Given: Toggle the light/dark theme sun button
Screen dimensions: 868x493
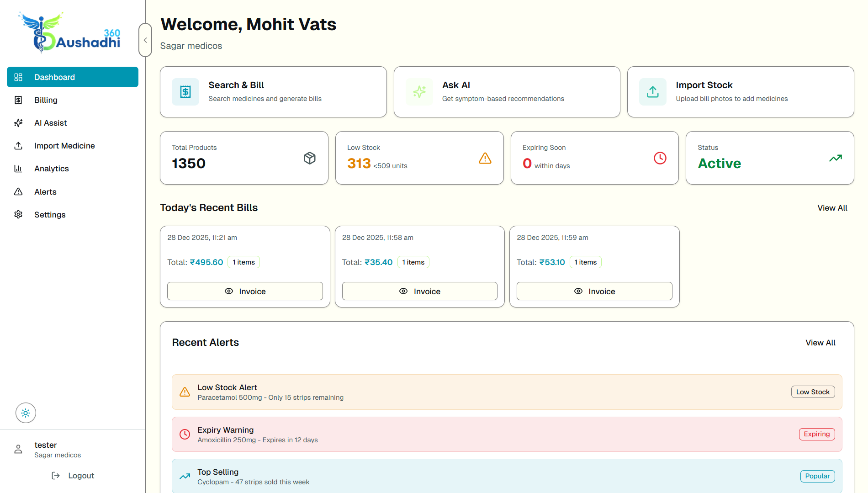Looking at the screenshot, I should point(26,413).
